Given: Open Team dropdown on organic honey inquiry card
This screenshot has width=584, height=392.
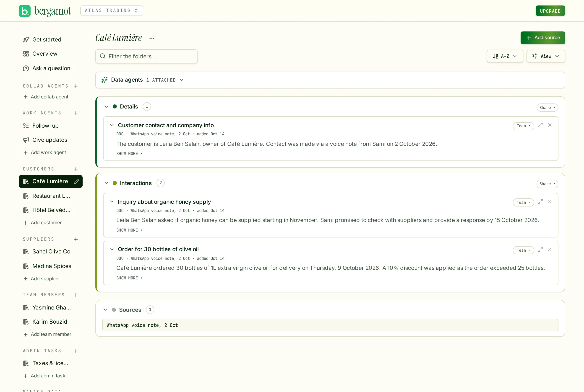Looking at the screenshot, I should 523,202.
